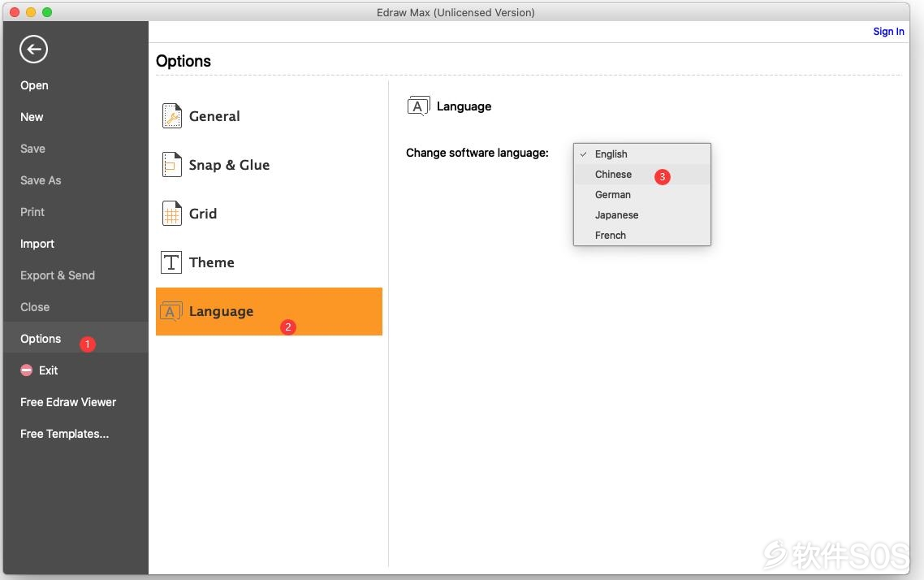Click the red Exit icon
924x580 pixels.
[27, 370]
